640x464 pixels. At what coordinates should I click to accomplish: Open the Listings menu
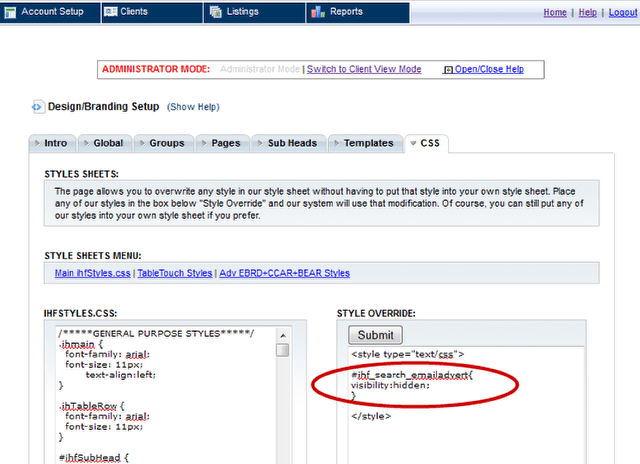[255, 12]
